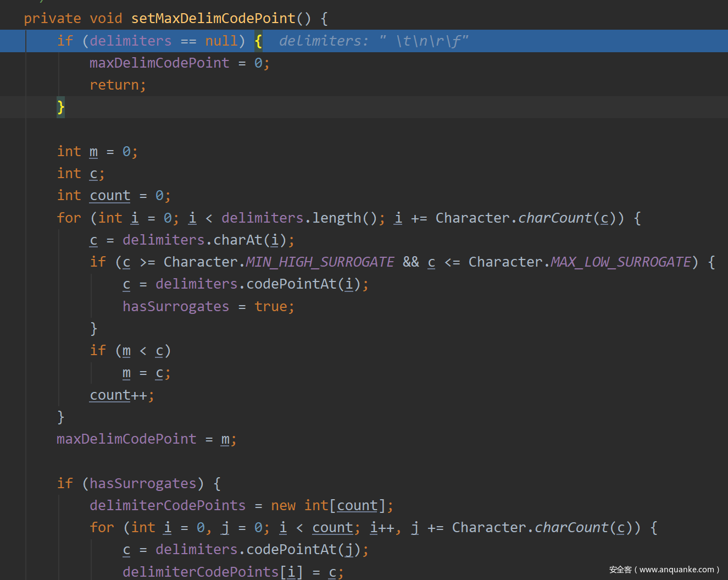Click the setMaxDelimCodePoint method name
The height and width of the screenshot is (580, 728).
[x=213, y=19]
